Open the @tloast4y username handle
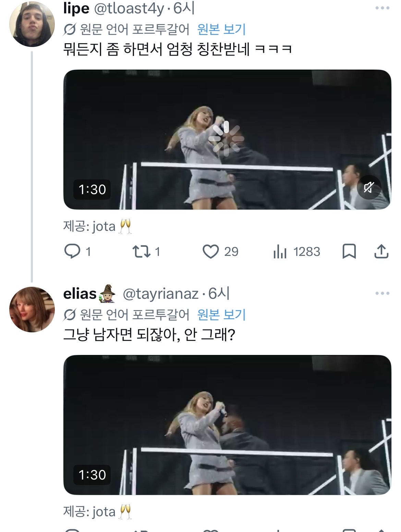The width and height of the screenshot is (401, 532). coord(129,9)
